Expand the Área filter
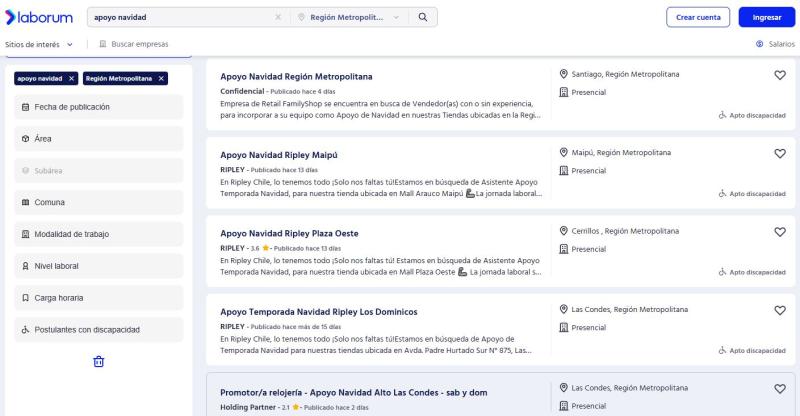The image size is (800, 416). click(x=98, y=139)
